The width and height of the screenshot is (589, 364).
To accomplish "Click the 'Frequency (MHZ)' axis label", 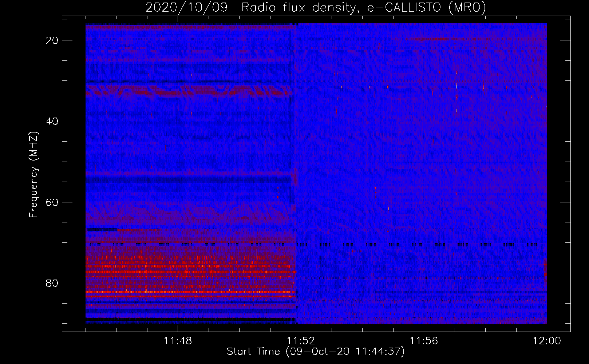I will click(33, 175).
